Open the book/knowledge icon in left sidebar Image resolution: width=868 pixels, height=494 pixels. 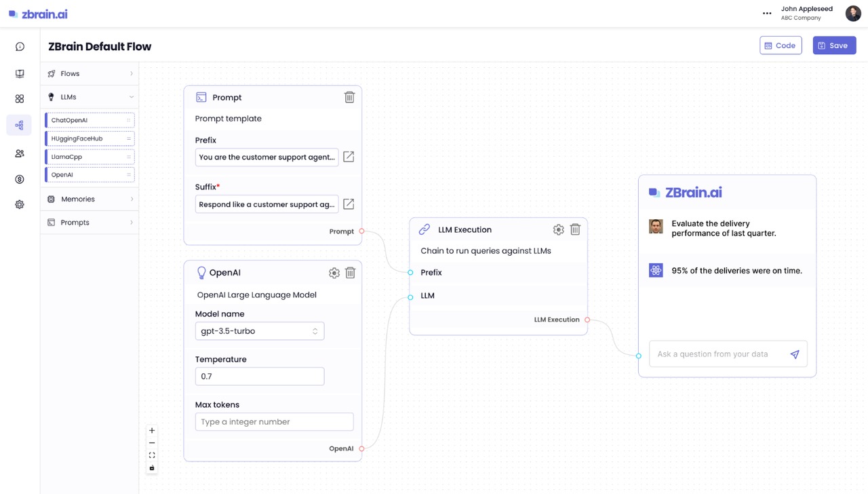click(20, 73)
